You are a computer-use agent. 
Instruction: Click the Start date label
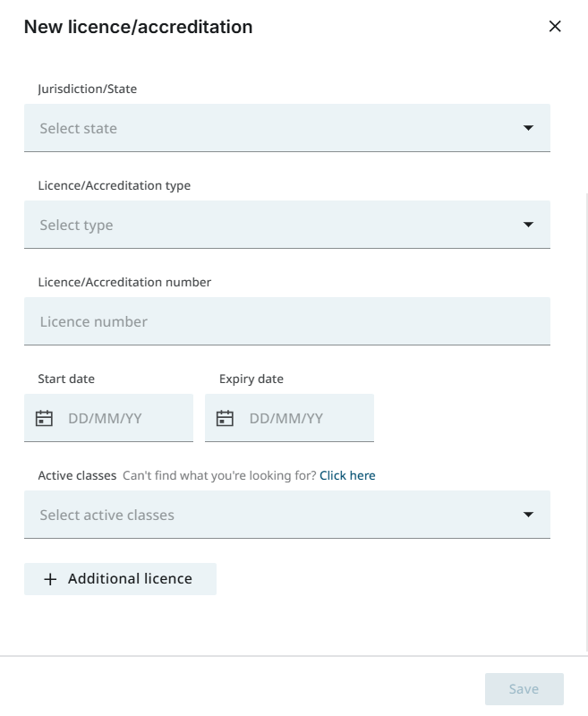pyautogui.click(x=66, y=379)
